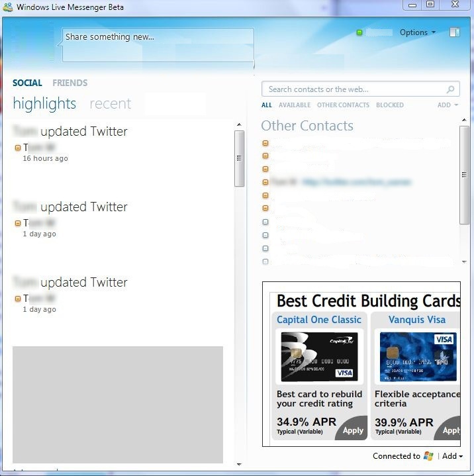The height and width of the screenshot is (476, 474).
Task: Click the social feed scroll up arrow
Action: (239, 124)
